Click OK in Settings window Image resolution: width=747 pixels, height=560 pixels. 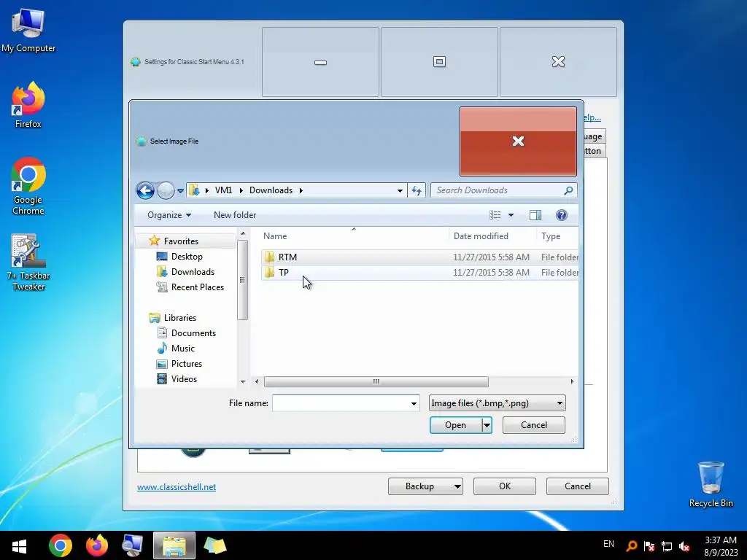pos(505,486)
